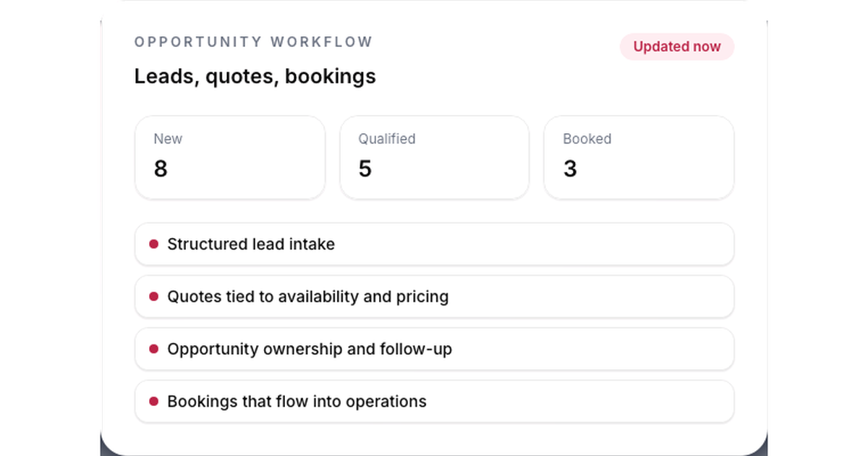Click the dot next to Opportunity ownership item

pos(153,349)
